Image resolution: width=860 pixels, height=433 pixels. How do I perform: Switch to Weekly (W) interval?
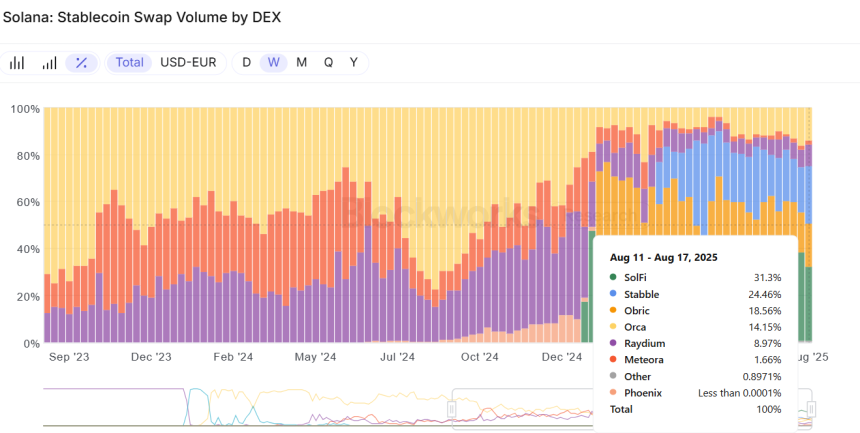pyautogui.click(x=273, y=63)
